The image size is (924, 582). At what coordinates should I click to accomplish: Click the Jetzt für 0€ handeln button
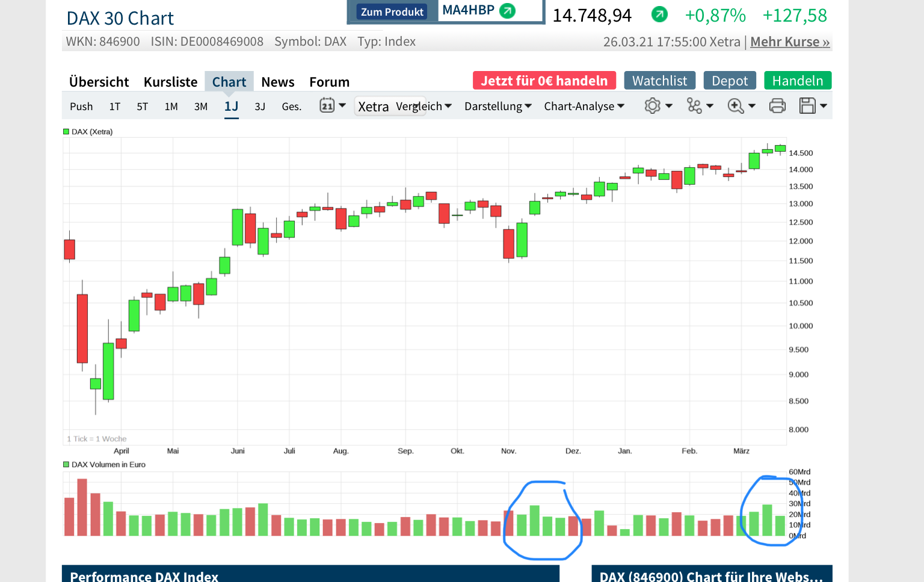point(544,80)
